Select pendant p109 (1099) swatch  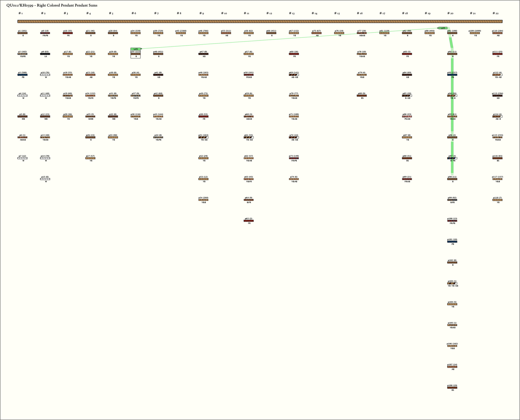475,33
